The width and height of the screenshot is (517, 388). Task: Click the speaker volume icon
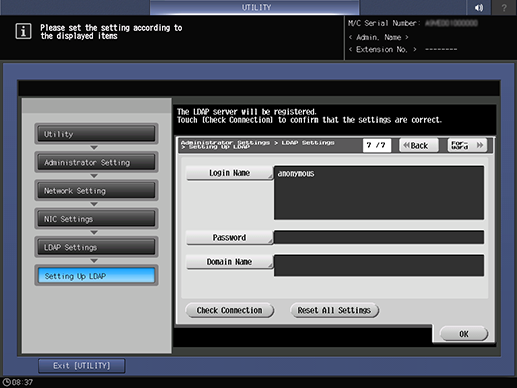479,7
